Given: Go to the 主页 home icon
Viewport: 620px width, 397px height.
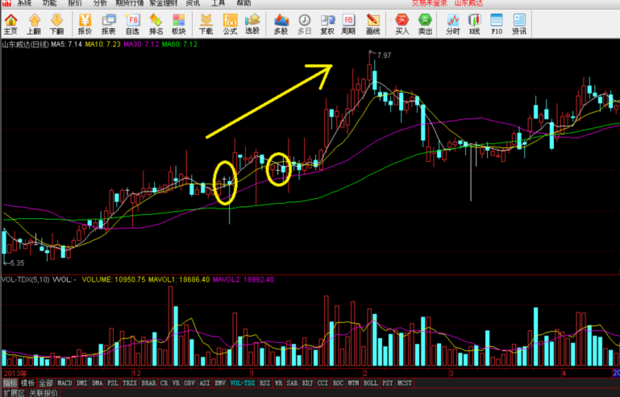Looking at the screenshot, I should click(11, 24).
